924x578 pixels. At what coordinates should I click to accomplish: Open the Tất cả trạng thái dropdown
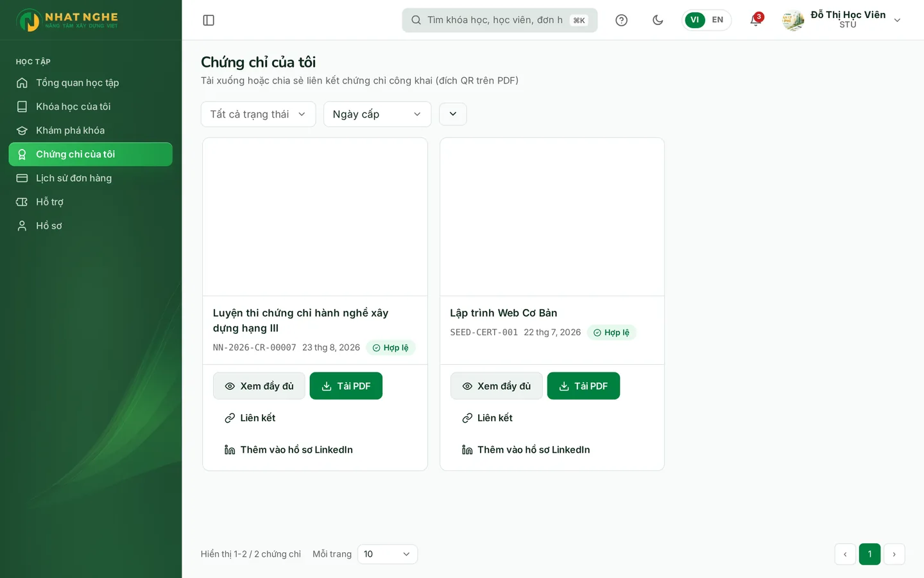pos(258,114)
